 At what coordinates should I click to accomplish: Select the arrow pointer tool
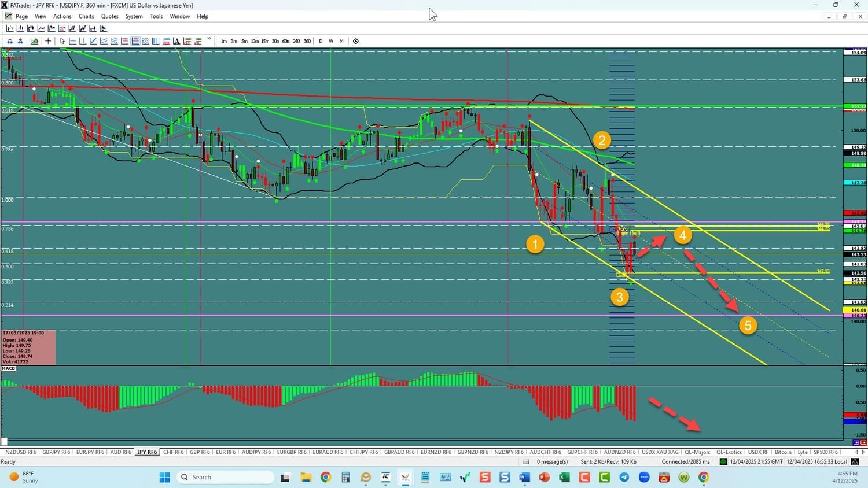click(x=62, y=41)
